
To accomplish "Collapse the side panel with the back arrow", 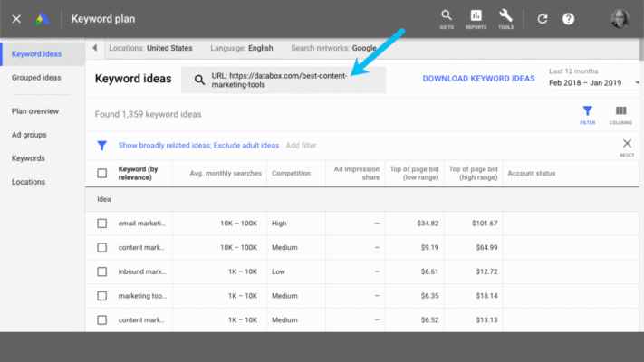I will coord(95,48).
